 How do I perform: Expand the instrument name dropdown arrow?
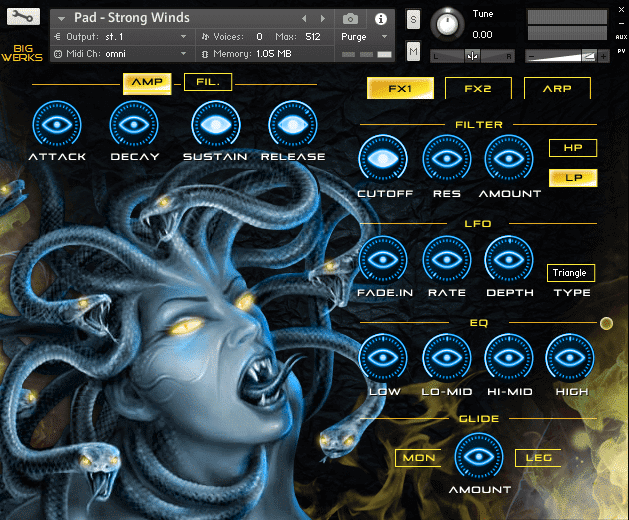61,19
